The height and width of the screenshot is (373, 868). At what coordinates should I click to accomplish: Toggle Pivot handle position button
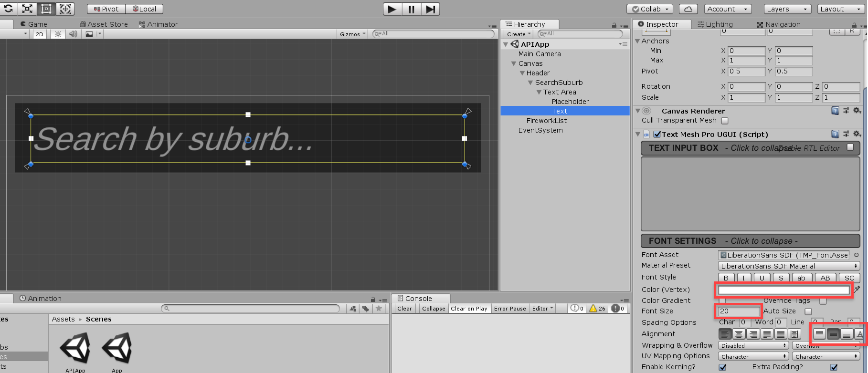(x=106, y=9)
